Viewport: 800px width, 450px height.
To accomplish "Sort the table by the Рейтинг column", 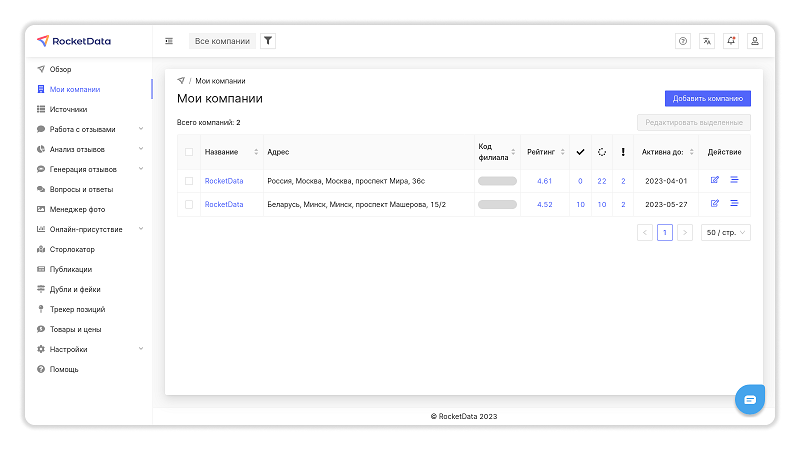I will click(545, 152).
